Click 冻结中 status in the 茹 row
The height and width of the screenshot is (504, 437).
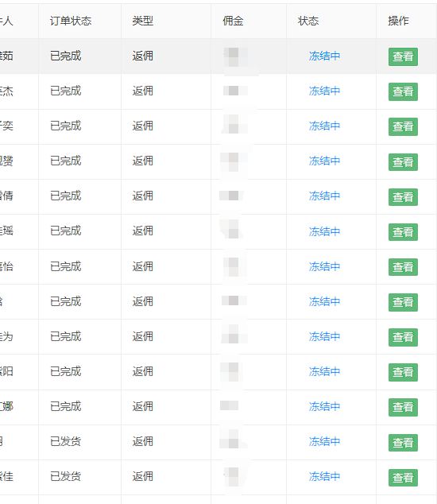(324, 56)
